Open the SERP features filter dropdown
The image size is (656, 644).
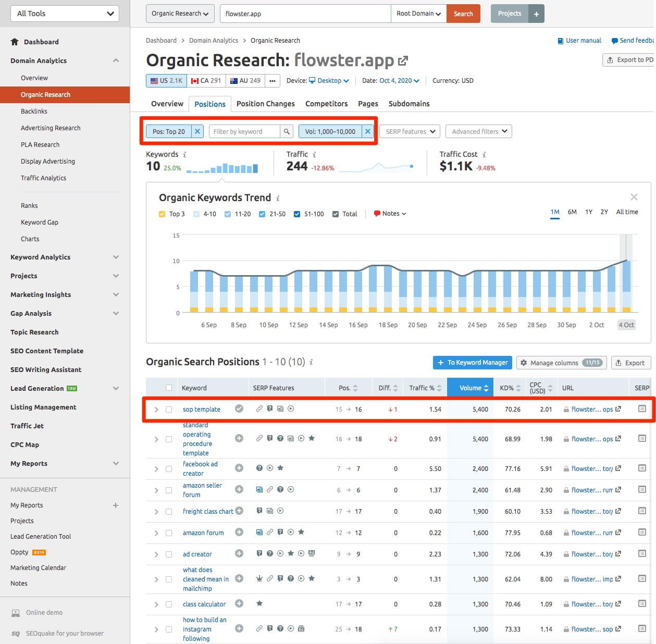tap(410, 131)
